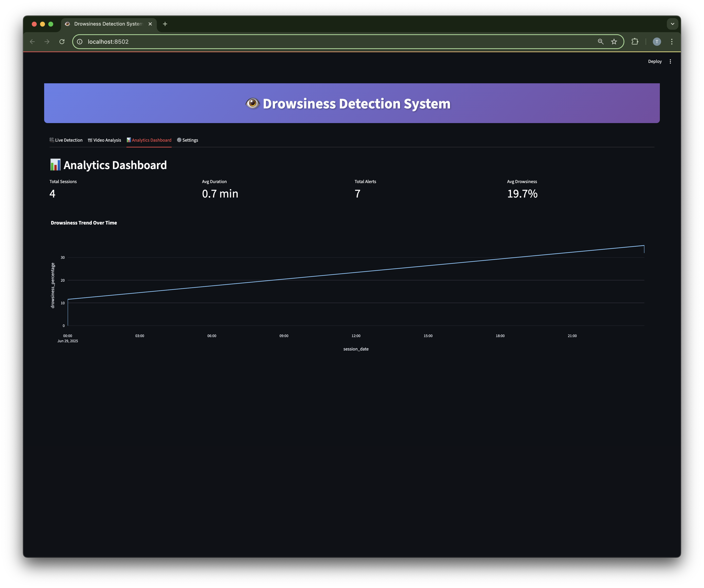Screen dimensions: 704x588
Task: Open Streamlit app options menu beside Deploy
Action: (x=670, y=61)
